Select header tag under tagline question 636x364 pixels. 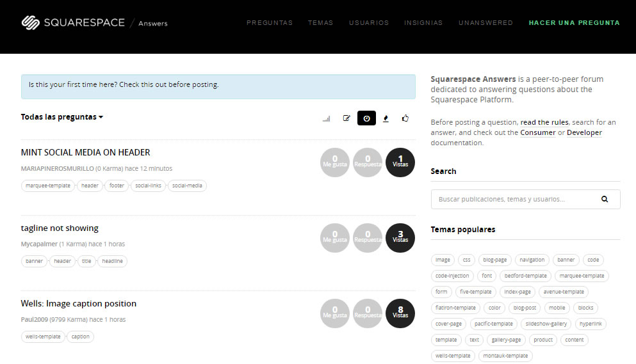click(x=63, y=261)
